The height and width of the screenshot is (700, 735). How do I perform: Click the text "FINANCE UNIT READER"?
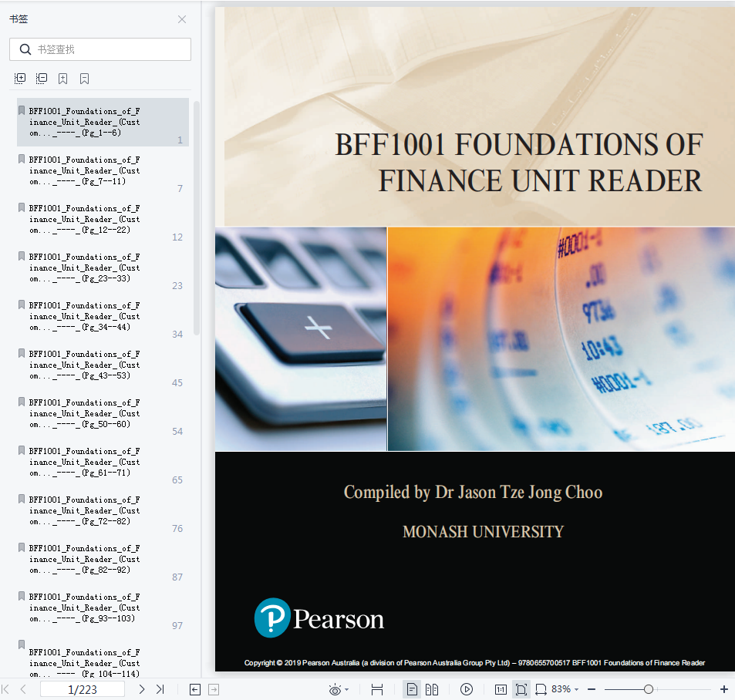(541, 181)
